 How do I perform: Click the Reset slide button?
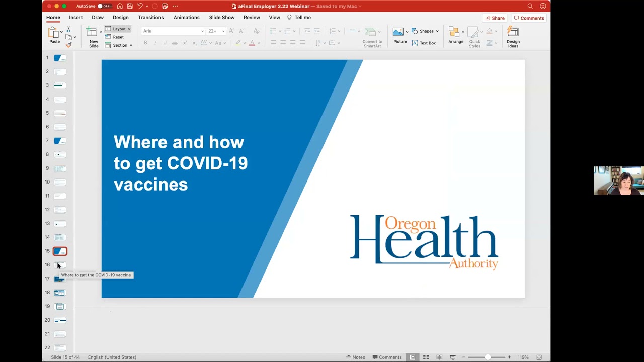[x=114, y=37]
